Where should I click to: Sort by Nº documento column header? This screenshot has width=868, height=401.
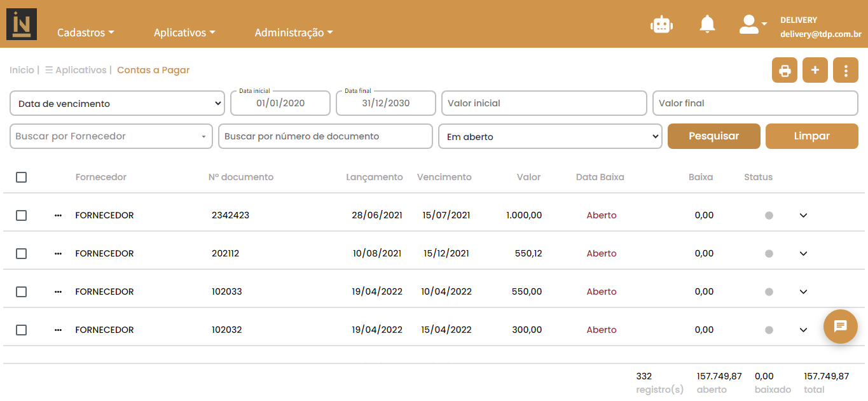tap(241, 178)
